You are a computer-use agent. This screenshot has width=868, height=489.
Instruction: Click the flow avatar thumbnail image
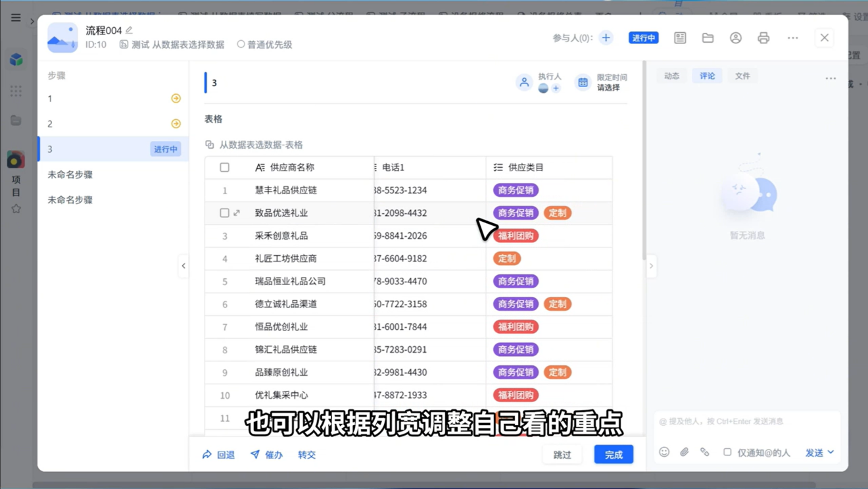click(62, 38)
